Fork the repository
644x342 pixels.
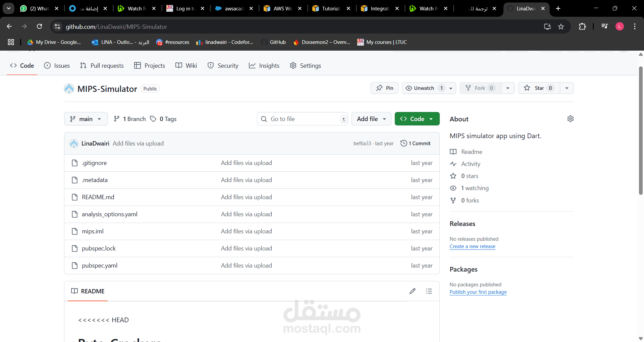pos(480,88)
